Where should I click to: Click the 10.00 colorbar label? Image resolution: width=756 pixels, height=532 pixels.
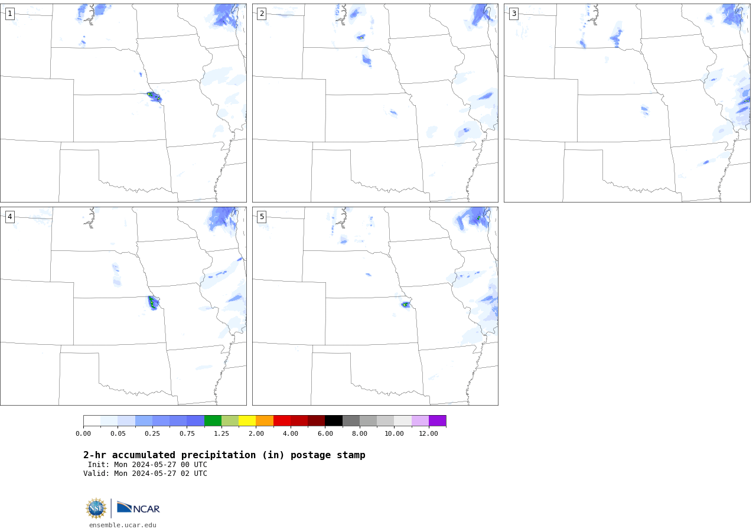click(395, 433)
